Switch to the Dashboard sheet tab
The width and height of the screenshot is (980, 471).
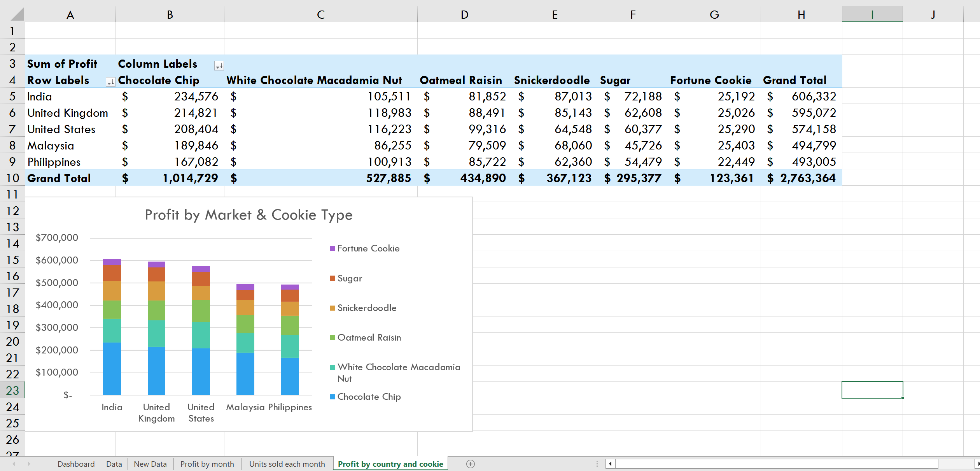pos(76,464)
